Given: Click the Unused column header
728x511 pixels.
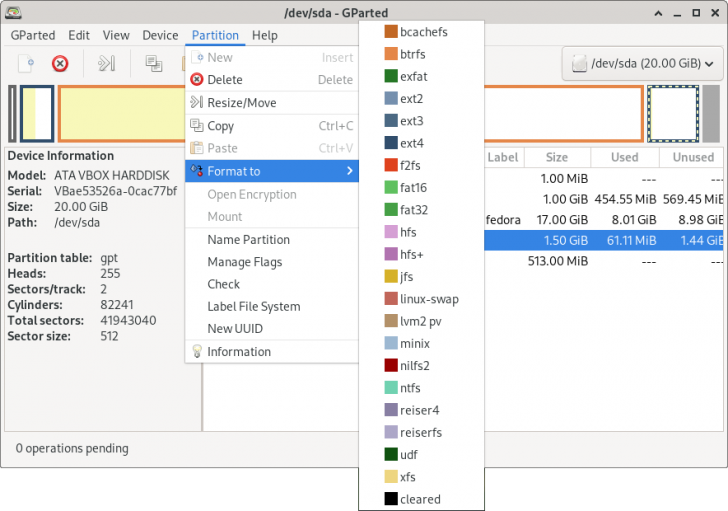Looking at the screenshot, I should pos(692,157).
